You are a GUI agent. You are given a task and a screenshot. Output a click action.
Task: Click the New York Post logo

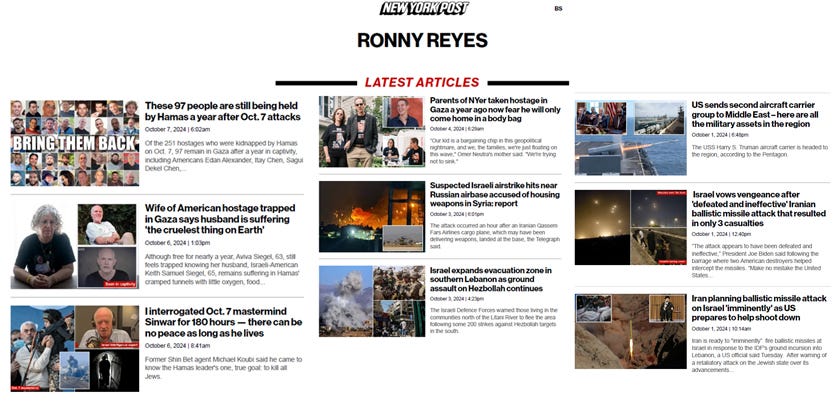pos(424,8)
